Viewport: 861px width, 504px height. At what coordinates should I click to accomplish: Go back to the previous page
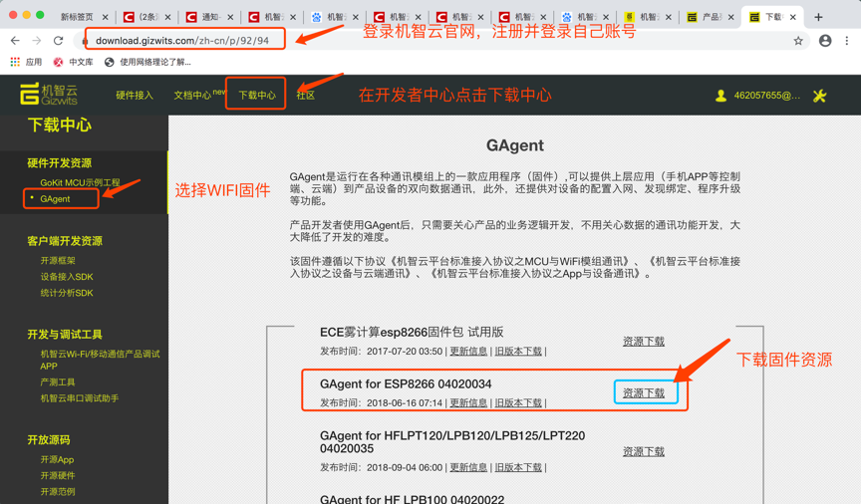(15, 41)
